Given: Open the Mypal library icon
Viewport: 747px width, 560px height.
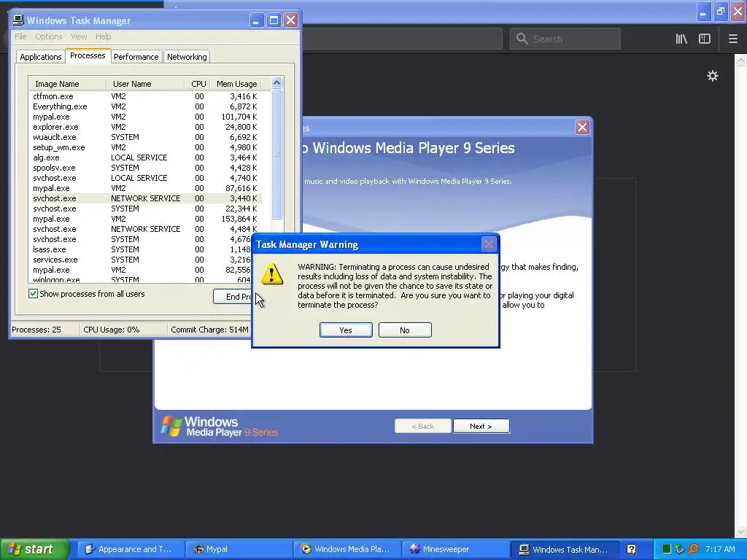Looking at the screenshot, I should (x=681, y=39).
